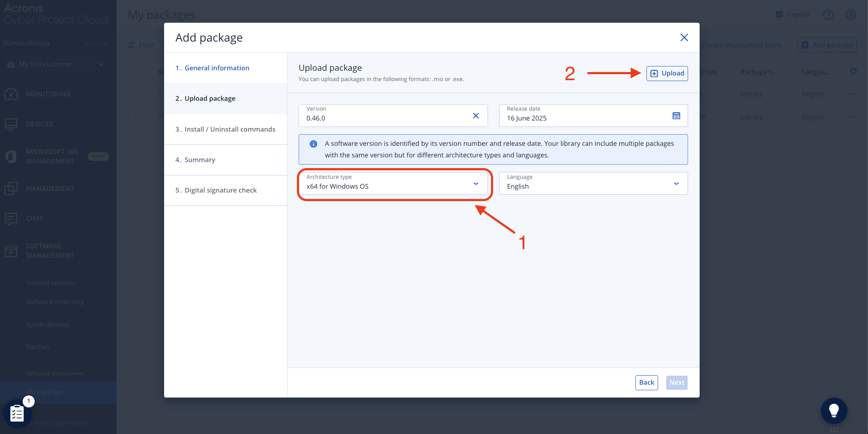Click the help question mark icon

828,14
